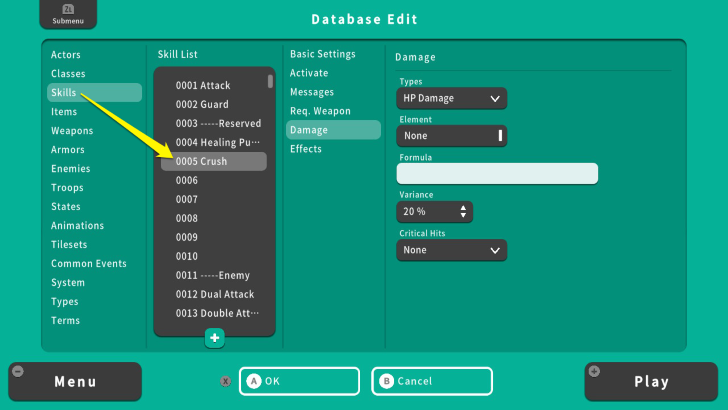This screenshot has width=728, height=410.
Task: Open the System category
Action: click(x=68, y=283)
